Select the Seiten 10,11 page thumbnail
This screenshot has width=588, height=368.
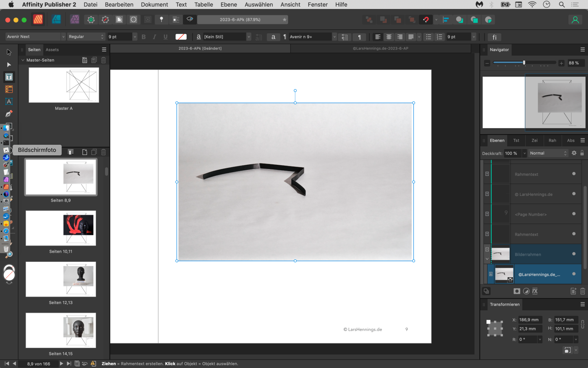tap(61, 228)
